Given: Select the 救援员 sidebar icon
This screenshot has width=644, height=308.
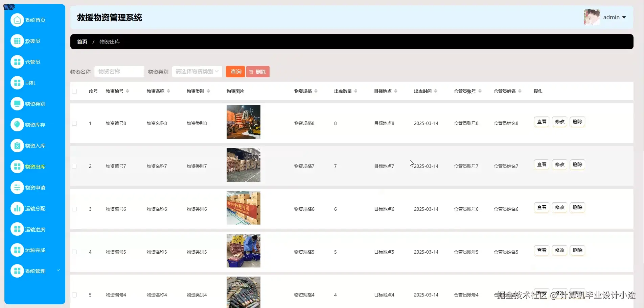Looking at the screenshot, I should tap(17, 41).
